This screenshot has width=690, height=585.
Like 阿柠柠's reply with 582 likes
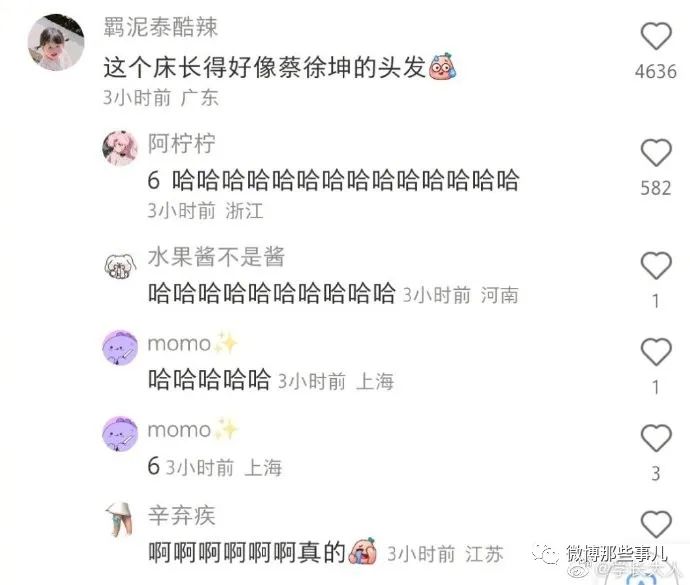656,152
